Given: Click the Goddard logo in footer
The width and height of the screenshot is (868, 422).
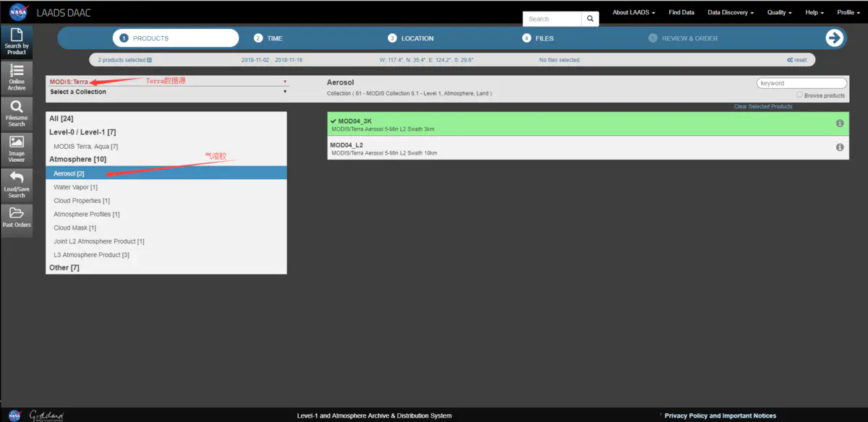Looking at the screenshot, I should (x=46, y=415).
